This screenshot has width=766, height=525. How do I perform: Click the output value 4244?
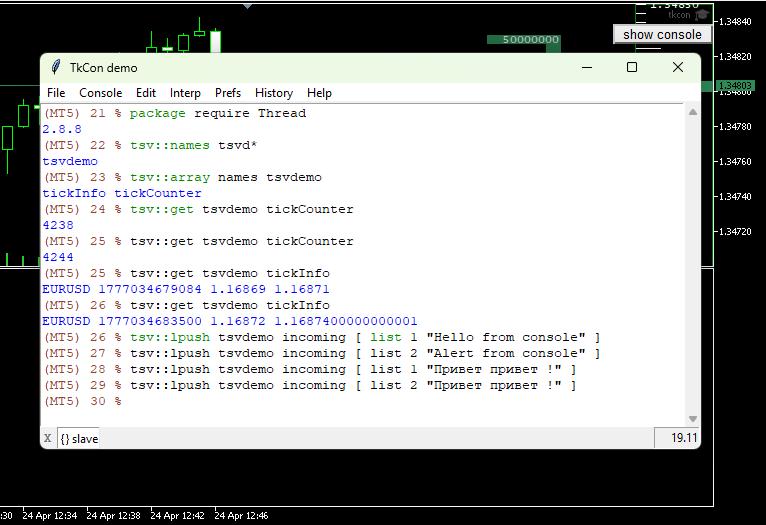coord(58,257)
